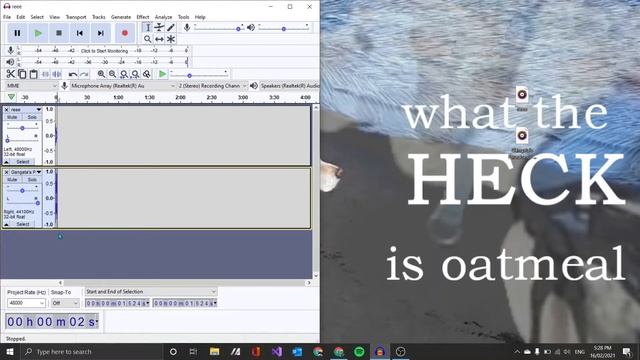Open the Effect menu
The image size is (640, 360).
pos(142,17)
